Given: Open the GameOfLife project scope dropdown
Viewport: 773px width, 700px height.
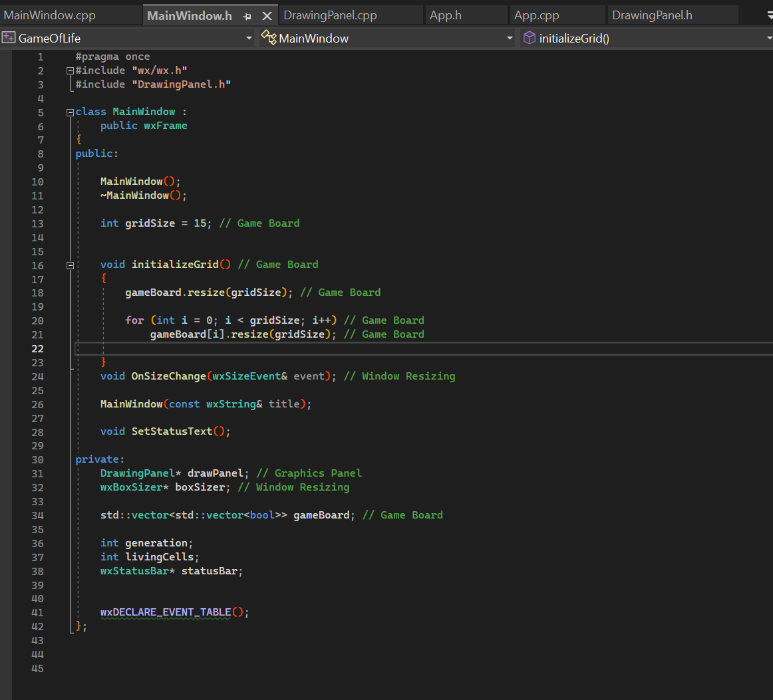Looking at the screenshot, I should (x=249, y=38).
